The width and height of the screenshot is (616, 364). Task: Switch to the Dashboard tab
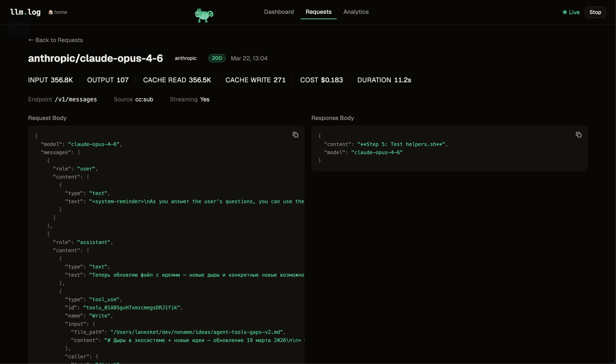point(279,12)
